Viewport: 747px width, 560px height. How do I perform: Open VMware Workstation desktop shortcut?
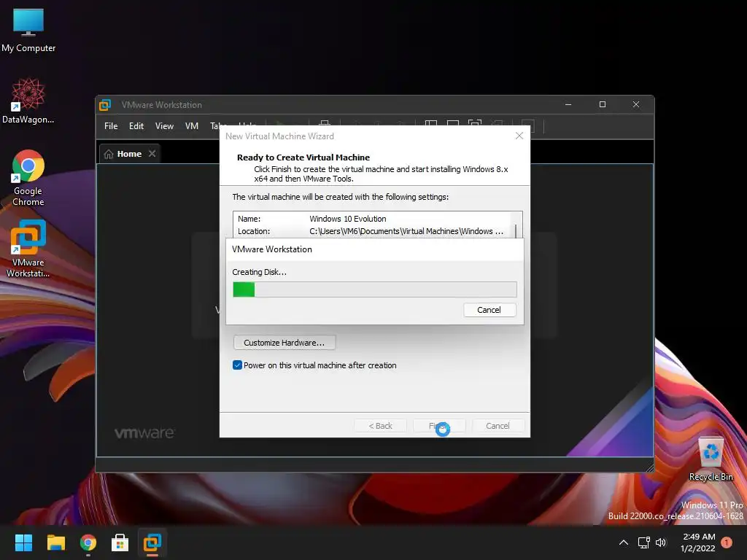click(28, 248)
